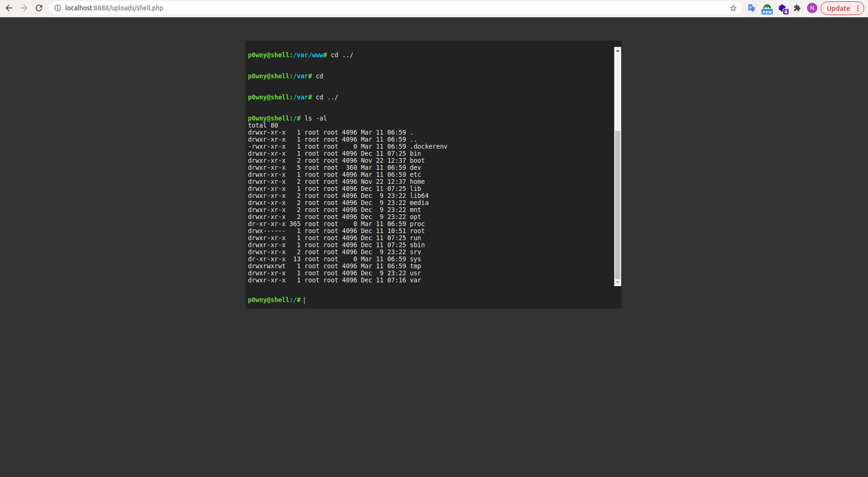This screenshot has width=868, height=477.
Task: Click the 'lib64' directory name
Action: [x=419, y=196]
